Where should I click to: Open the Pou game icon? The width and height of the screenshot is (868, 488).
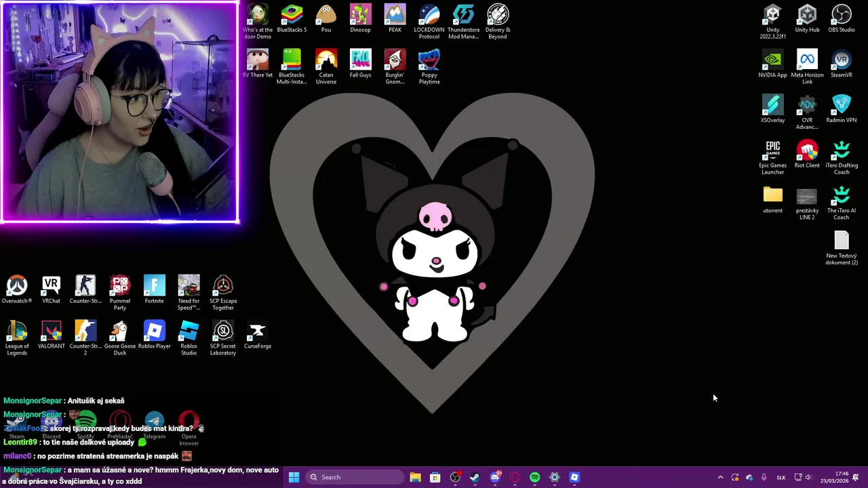click(326, 18)
